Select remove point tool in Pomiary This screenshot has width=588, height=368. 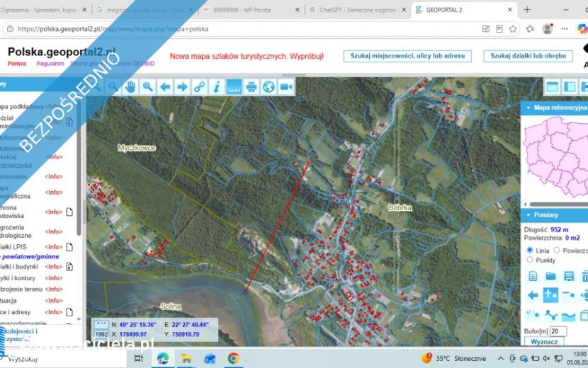(x=568, y=295)
